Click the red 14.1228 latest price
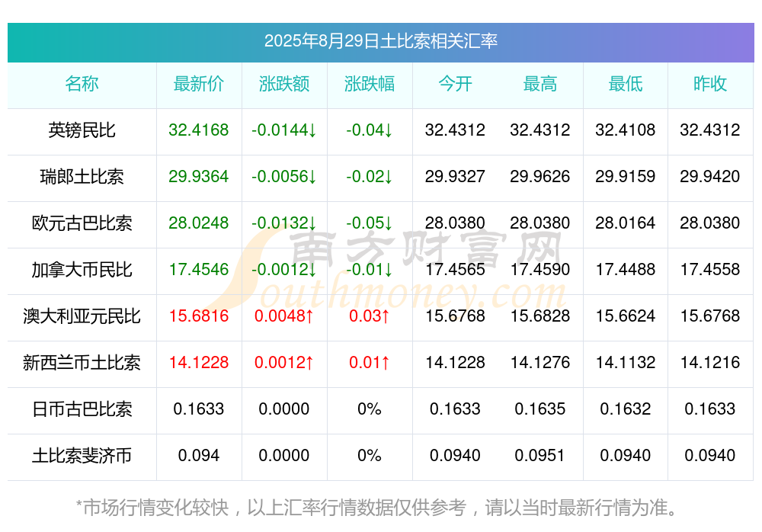The width and height of the screenshot is (762, 532). [x=199, y=363]
